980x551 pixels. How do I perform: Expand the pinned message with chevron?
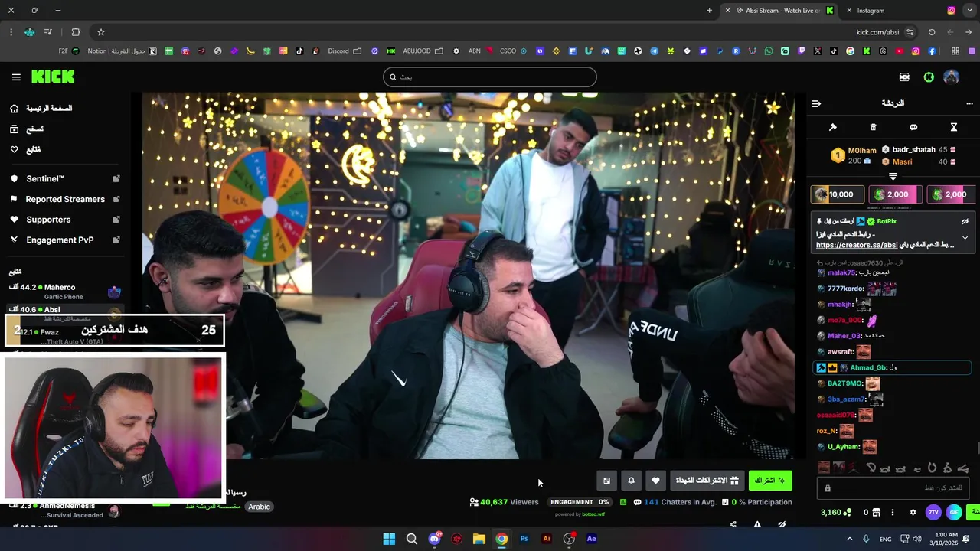pyautogui.click(x=965, y=238)
